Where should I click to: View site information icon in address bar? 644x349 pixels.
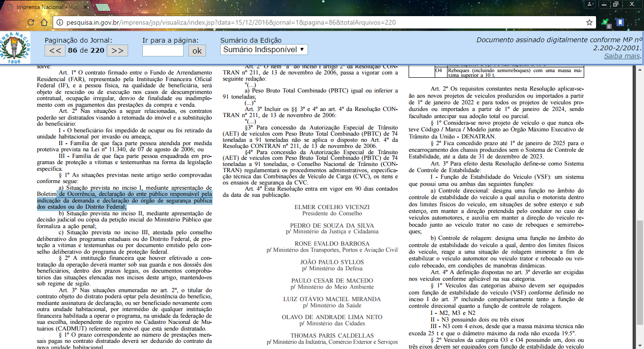tap(60, 22)
